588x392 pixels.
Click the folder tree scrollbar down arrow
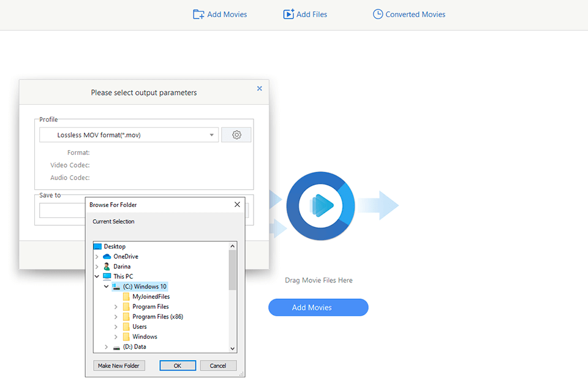[x=233, y=348]
